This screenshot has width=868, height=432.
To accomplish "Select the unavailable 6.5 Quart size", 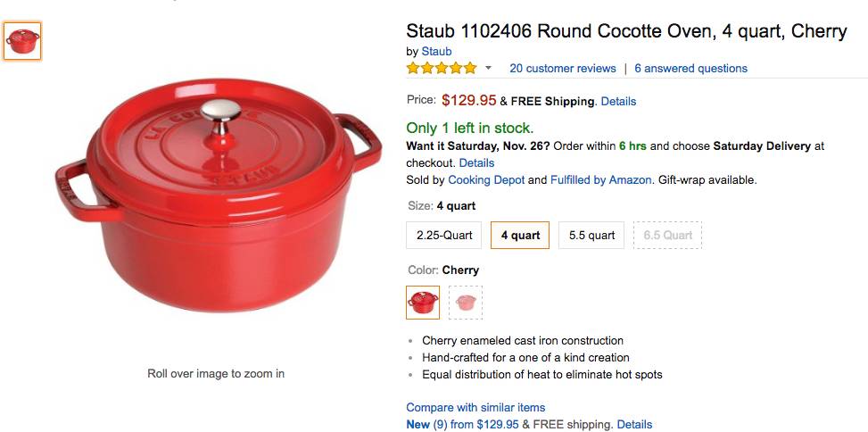I will click(667, 236).
